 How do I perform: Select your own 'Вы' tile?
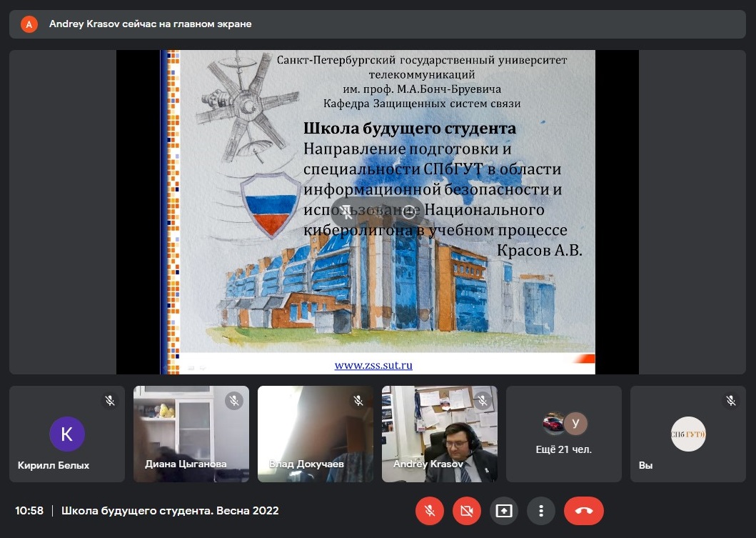[688, 434]
